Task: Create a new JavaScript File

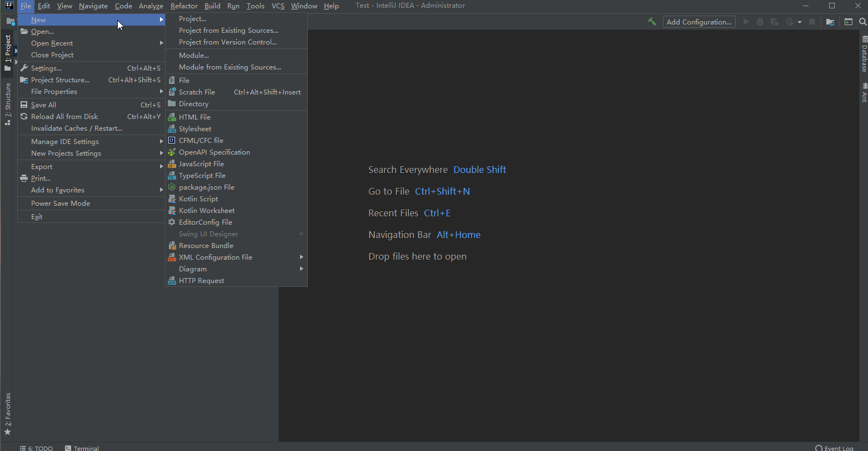Action: tap(237, 164)
